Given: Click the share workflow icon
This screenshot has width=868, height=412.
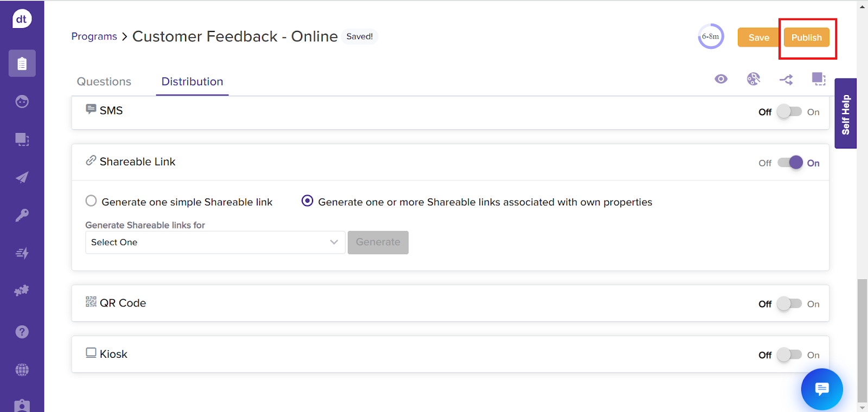Looking at the screenshot, I should (786, 80).
